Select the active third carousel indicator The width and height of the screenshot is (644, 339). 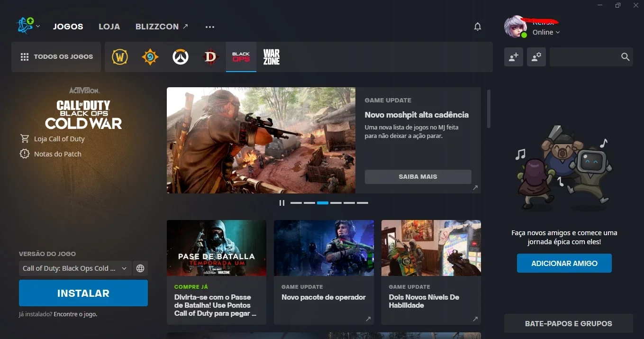point(323,203)
